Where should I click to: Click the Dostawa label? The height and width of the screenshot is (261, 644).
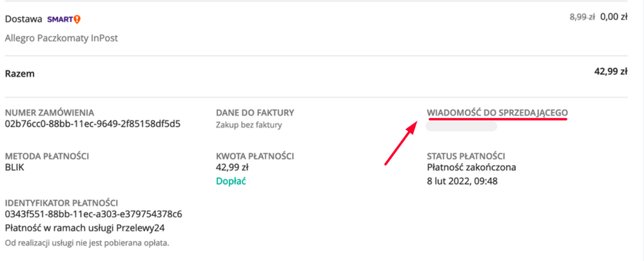[23, 20]
